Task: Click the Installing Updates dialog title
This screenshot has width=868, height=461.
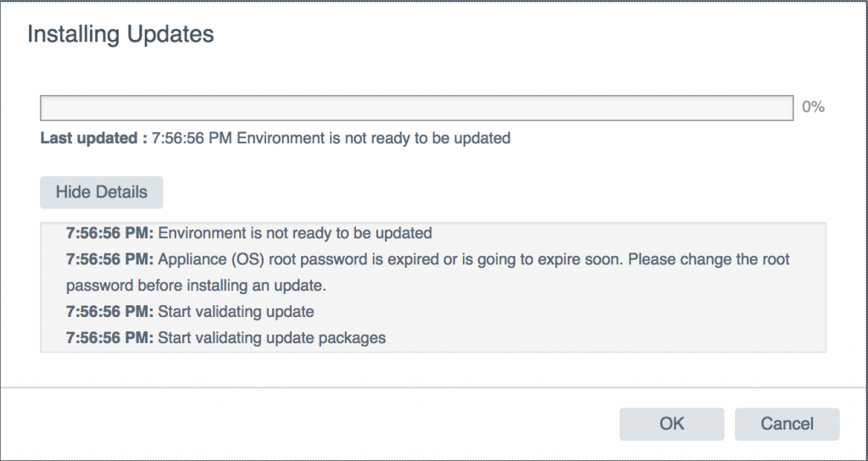Action: tap(120, 35)
